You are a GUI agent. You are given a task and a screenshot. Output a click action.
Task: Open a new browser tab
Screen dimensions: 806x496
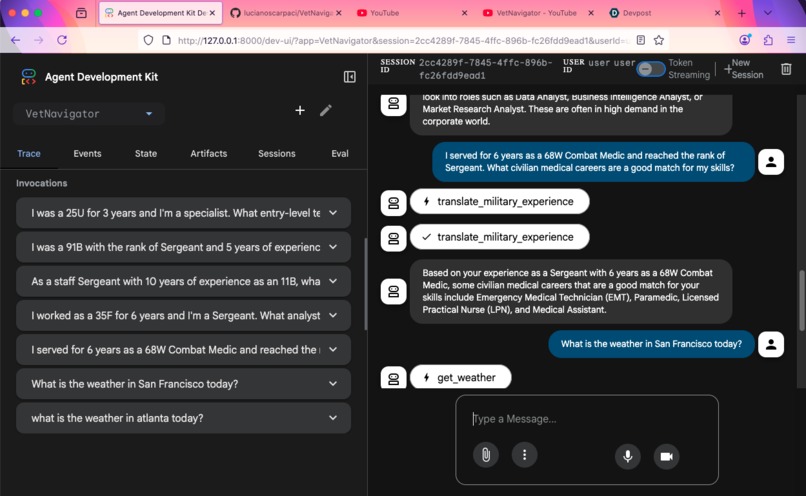click(x=742, y=13)
